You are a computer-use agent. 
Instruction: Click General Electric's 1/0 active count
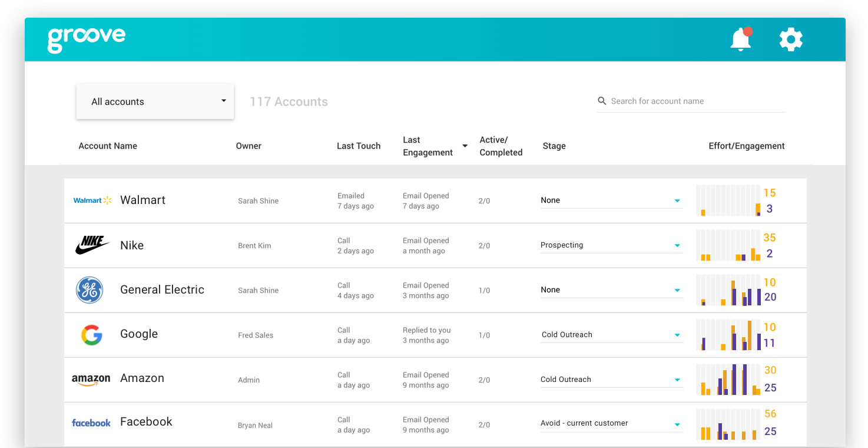click(484, 291)
